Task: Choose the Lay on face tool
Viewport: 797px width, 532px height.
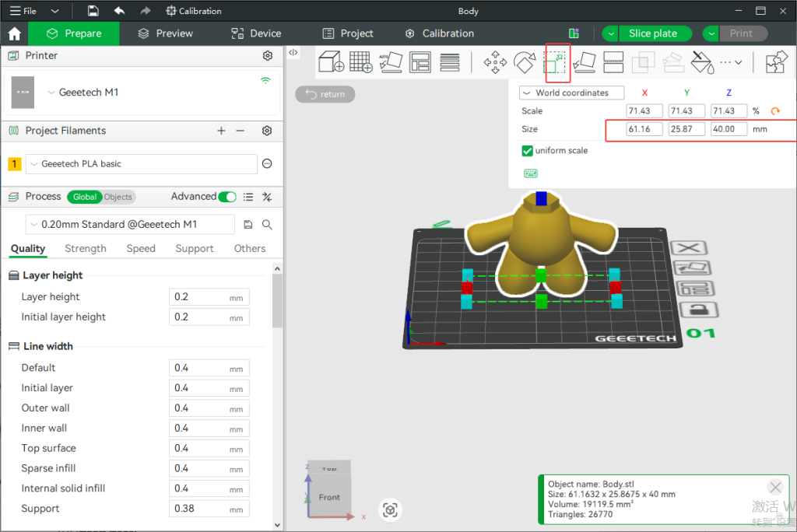Action: [x=585, y=62]
